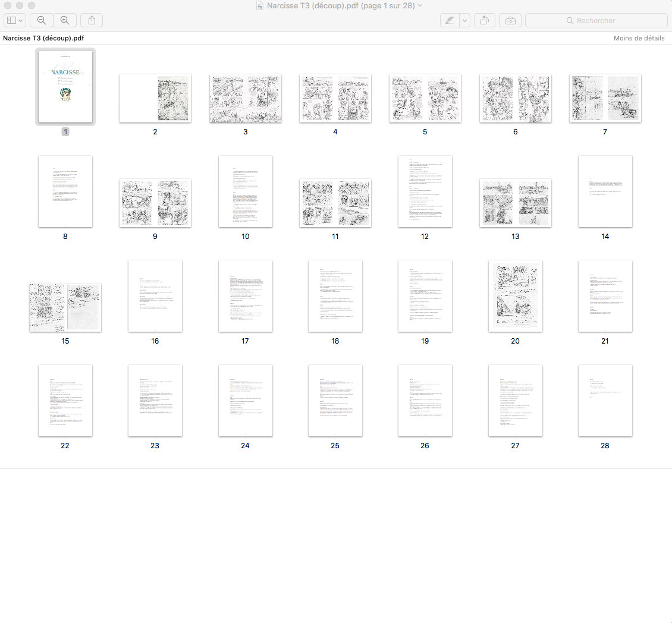Open the share menu icon
This screenshot has height=623, width=672.
(92, 20)
